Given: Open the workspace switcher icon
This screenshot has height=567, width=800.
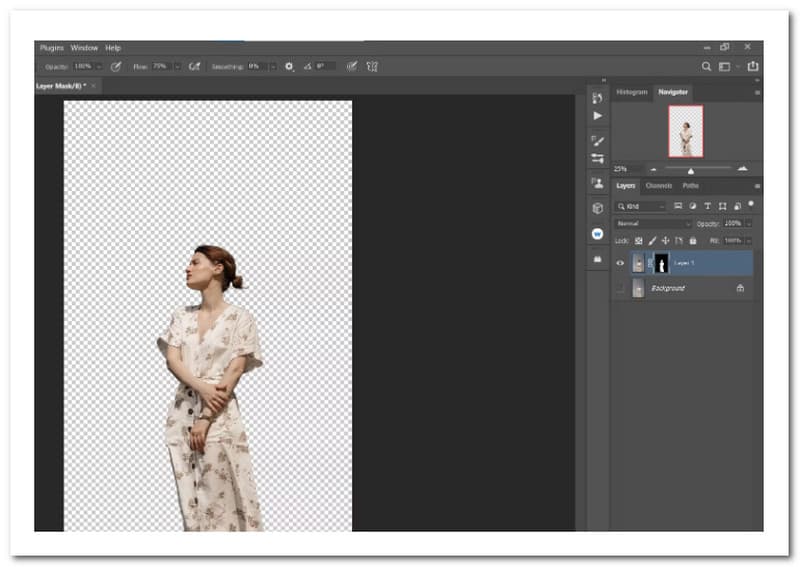Looking at the screenshot, I should pyautogui.click(x=724, y=67).
